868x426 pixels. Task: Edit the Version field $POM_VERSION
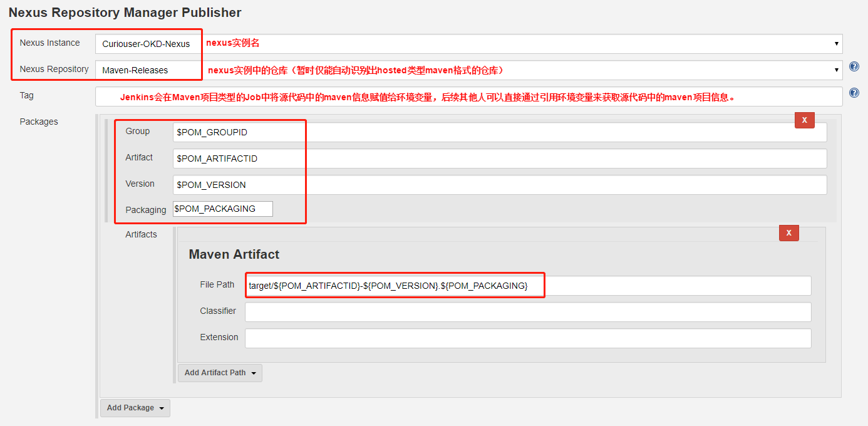pos(500,185)
